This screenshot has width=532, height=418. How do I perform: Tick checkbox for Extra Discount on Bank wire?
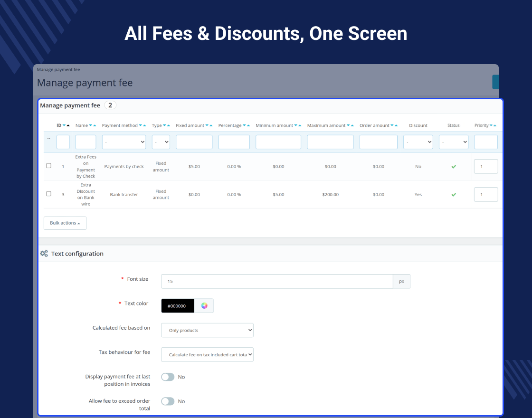tap(49, 194)
